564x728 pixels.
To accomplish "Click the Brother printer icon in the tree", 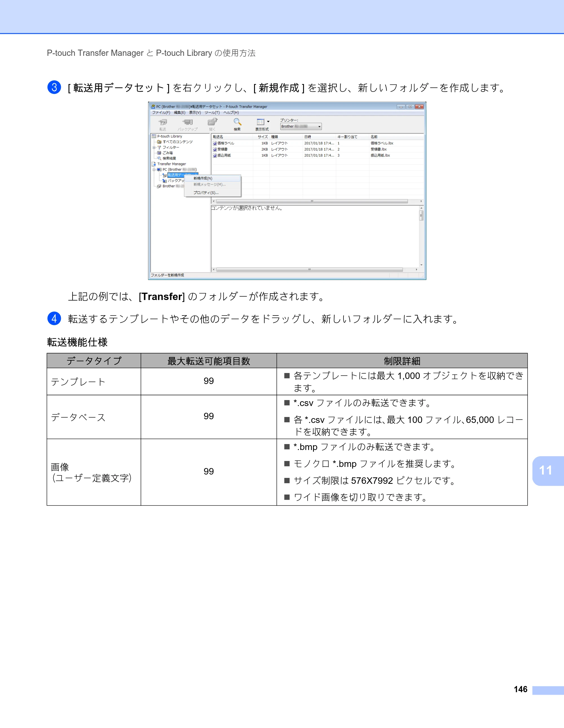I will tap(159, 186).
